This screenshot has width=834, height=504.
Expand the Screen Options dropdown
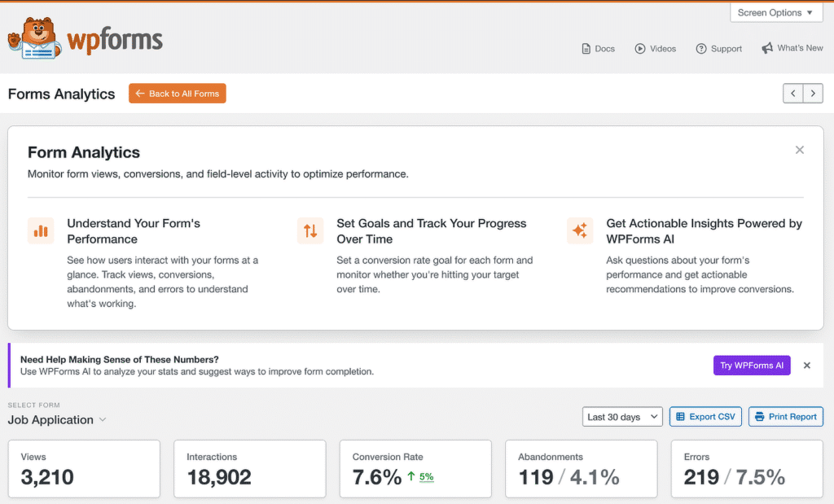pos(776,12)
